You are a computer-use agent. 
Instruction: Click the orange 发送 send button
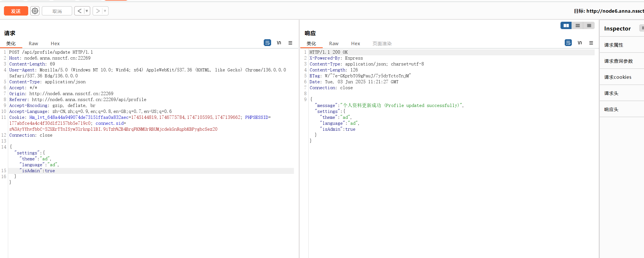pyautogui.click(x=16, y=11)
